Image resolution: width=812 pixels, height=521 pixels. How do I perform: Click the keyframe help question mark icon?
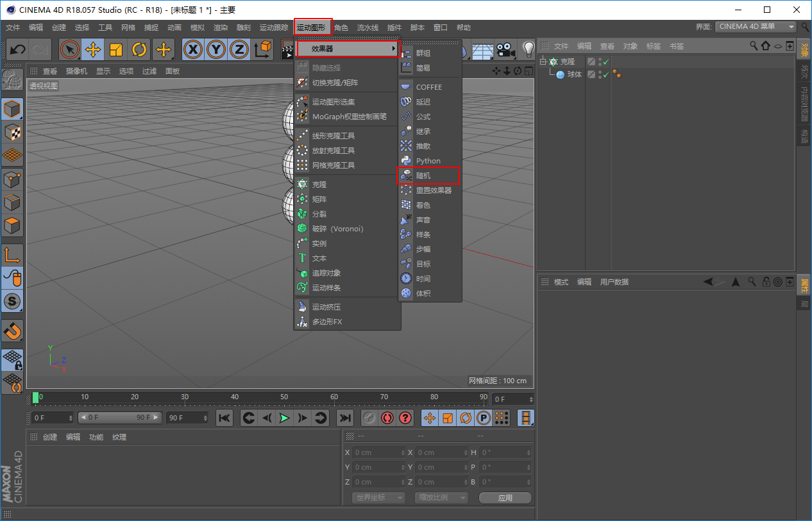click(405, 418)
